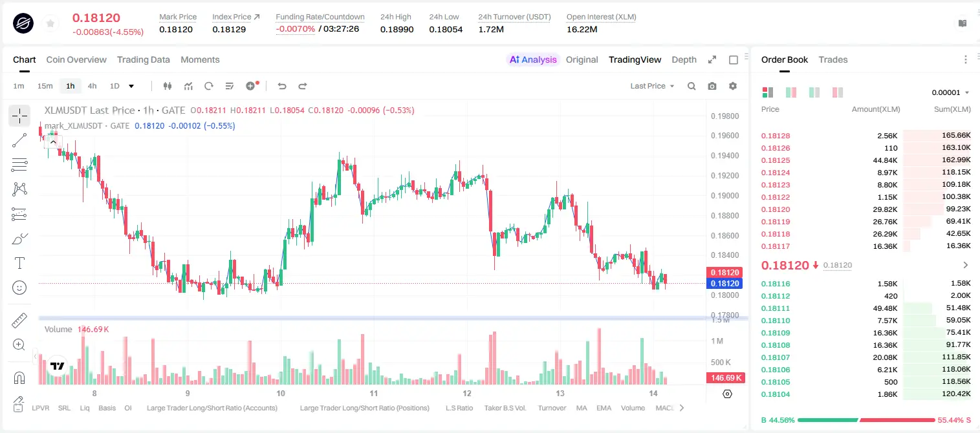Select the ruler measure tool
Screen dimensions: 980x433
pos(19,321)
